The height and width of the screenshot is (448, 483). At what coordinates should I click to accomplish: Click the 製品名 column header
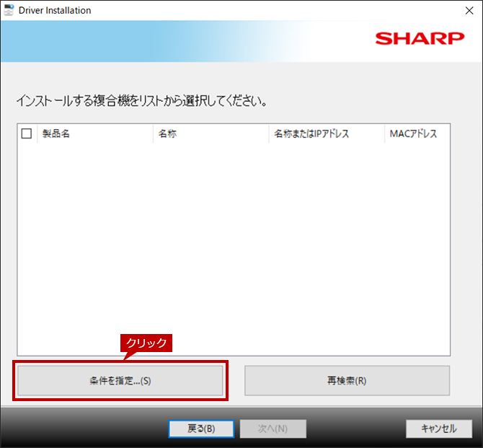pos(95,133)
